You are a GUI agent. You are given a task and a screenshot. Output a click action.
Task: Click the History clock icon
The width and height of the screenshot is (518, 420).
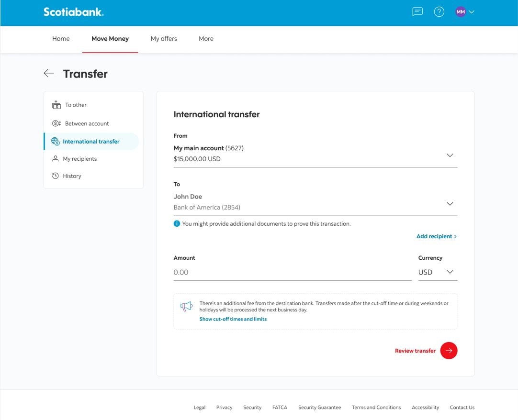click(x=56, y=176)
